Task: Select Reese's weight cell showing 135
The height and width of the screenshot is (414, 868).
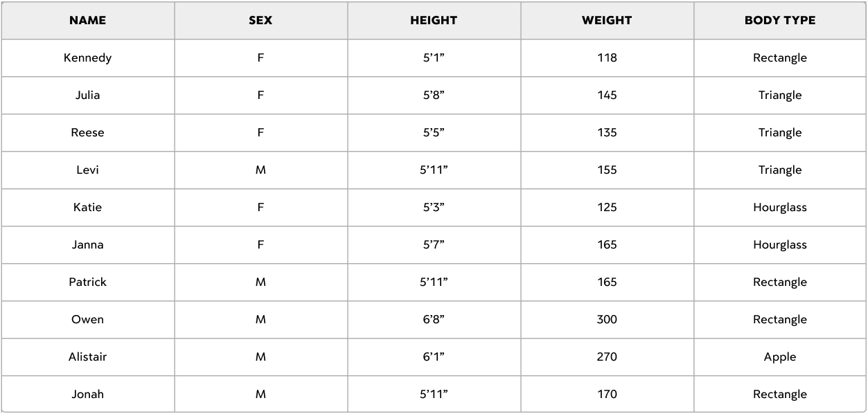Action: click(x=608, y=133)
